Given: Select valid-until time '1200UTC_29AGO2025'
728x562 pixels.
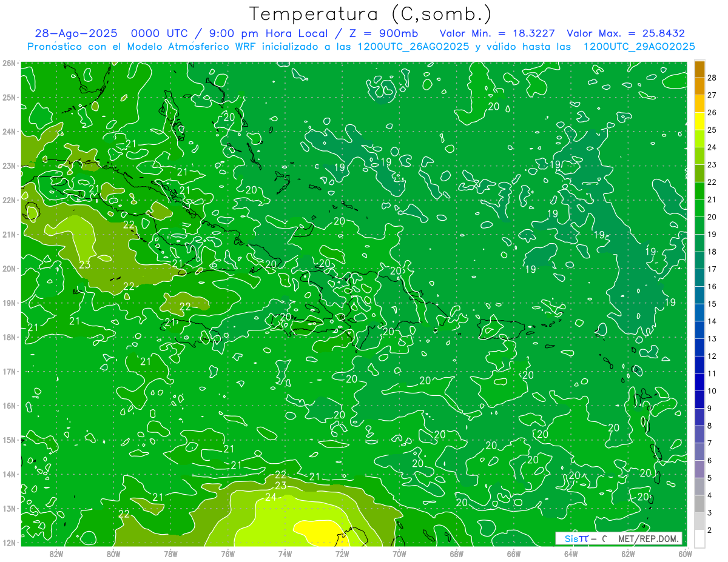Looking at the screenshot, I should tap(639, 47).
